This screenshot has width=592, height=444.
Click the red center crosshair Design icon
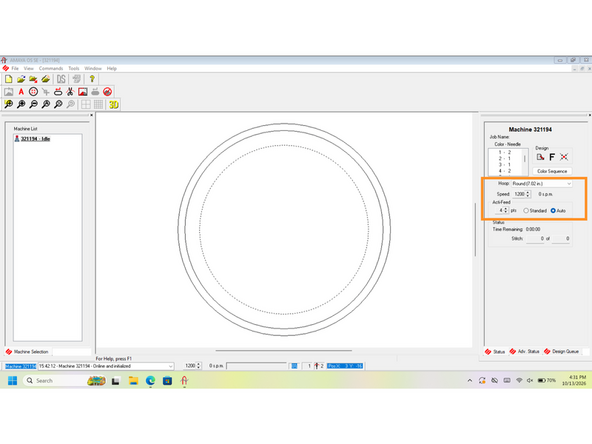pyautogui.click(x=564, y=157)
